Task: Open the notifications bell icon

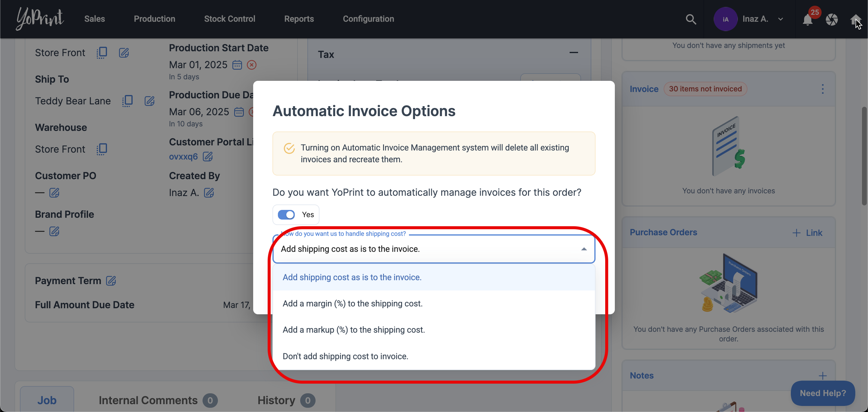Action: [808, 20]
